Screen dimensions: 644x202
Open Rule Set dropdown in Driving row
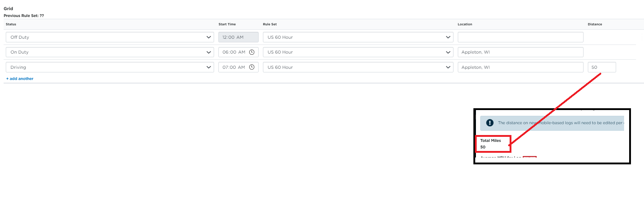[x=358, y=67]
